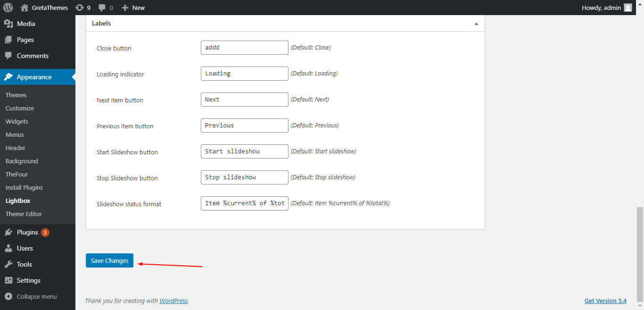Click the Get Version 5.4 link
The image size is (644, 310).
click(605, 301)
